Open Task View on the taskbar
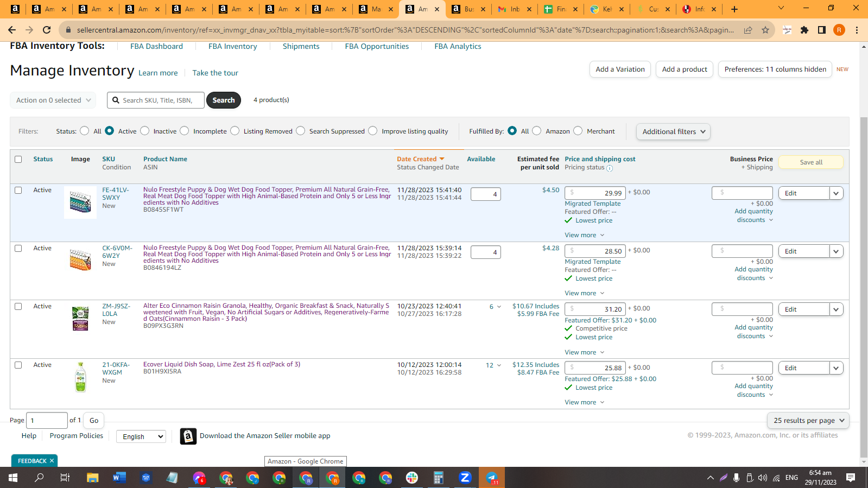The width and height of the screenshot is (868, 488). click(x=65, y=478)
